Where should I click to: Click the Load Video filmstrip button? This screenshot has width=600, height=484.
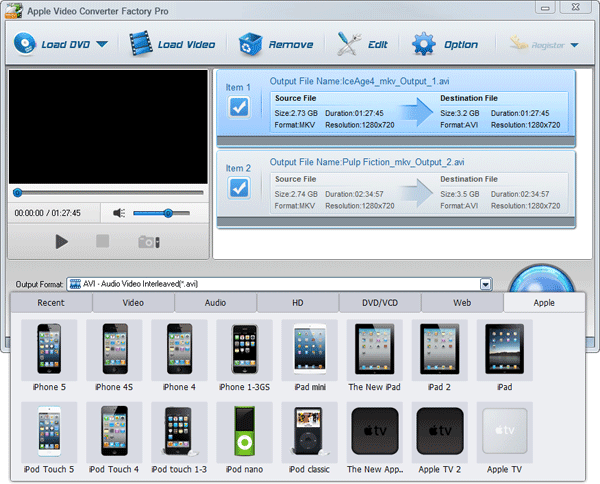tap(172, 44)
